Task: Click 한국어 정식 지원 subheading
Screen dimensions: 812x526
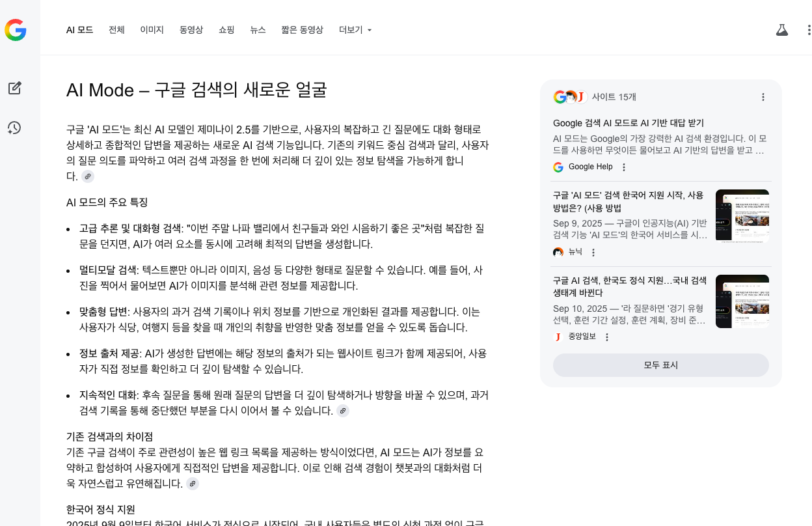Action: pyautogui.click(x=101, y=509)
